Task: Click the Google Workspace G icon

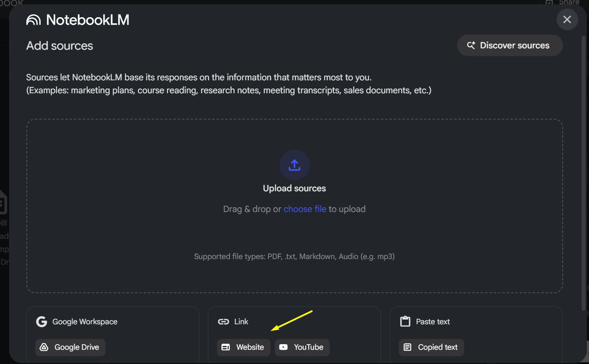Action: [41, 322]
